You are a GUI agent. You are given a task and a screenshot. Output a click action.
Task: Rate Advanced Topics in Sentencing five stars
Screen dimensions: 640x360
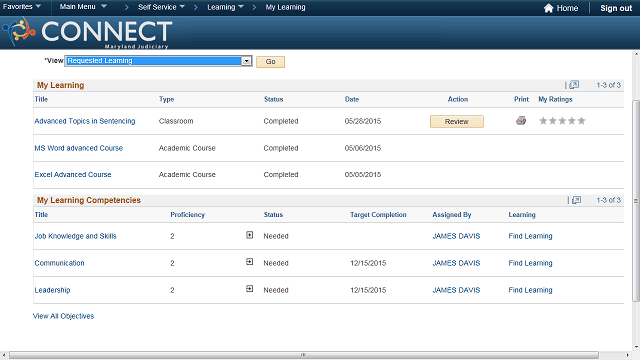pyautogui.click(x=582, y=120)
